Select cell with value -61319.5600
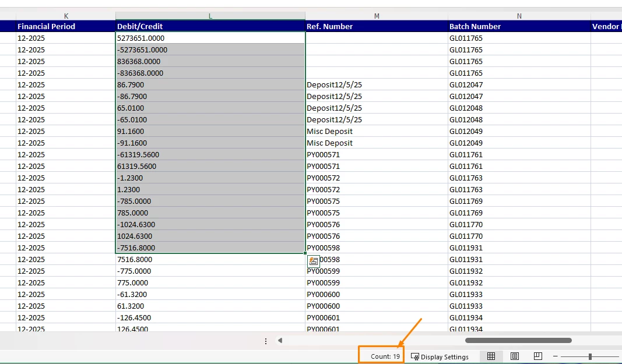The width and height of the screenshot is (622, 364). (x=210, y=155)
